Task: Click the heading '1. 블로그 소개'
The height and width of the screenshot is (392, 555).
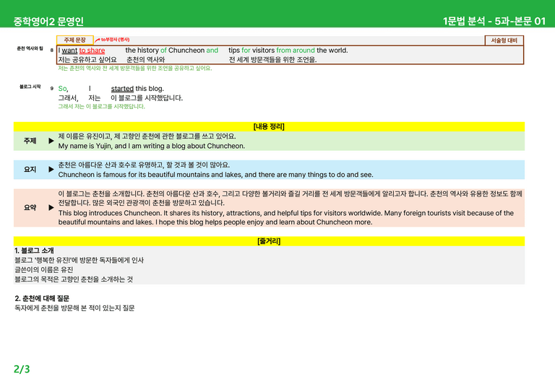Action: [34, 251]
